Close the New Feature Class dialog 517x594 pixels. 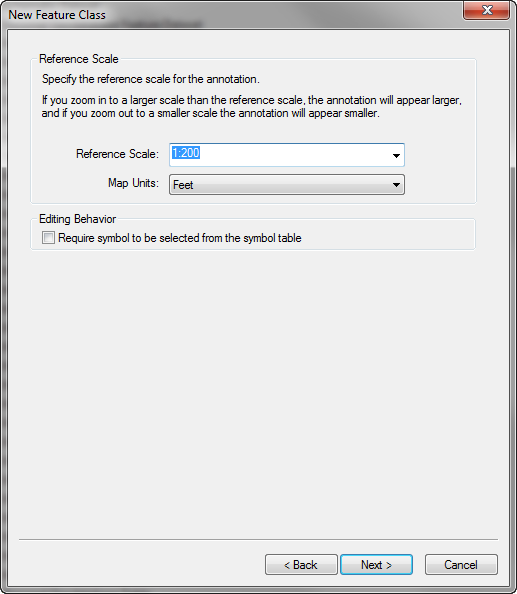(486, 10)
